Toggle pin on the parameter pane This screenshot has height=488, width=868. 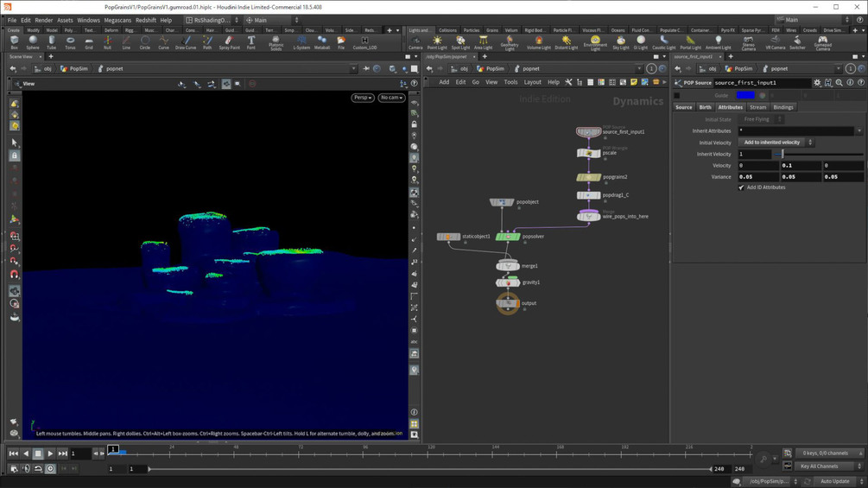pos(850,68)
